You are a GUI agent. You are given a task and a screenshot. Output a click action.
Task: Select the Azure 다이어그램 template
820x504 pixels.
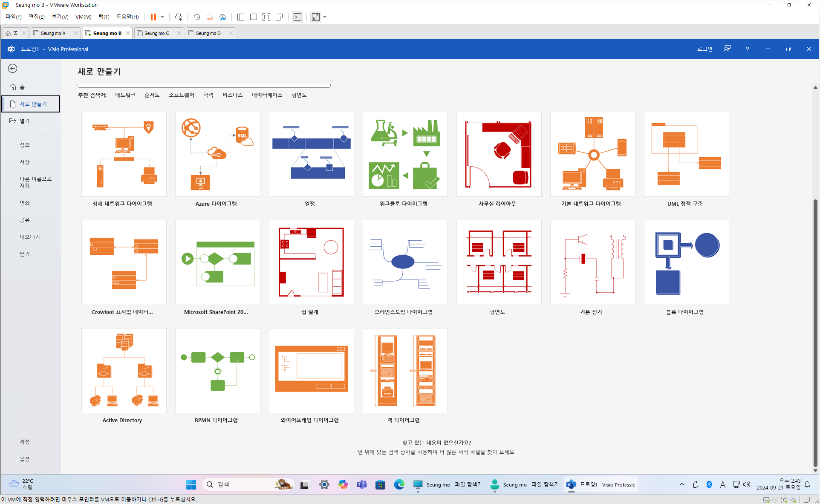[x=217, y=154]
